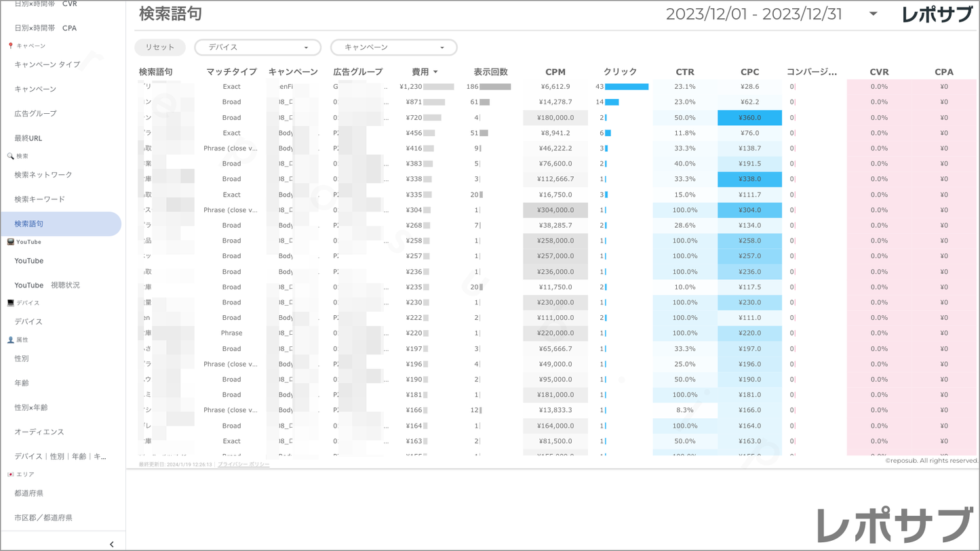Click the レポサブ logo at top right
The width and height of the screenshot is (980, 551).
click(x=937, y=14)
